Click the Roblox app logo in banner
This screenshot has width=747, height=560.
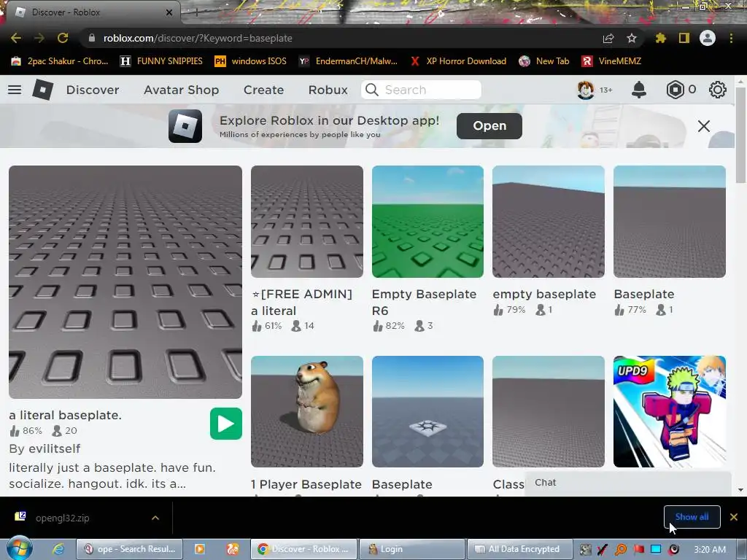(185, 126)
